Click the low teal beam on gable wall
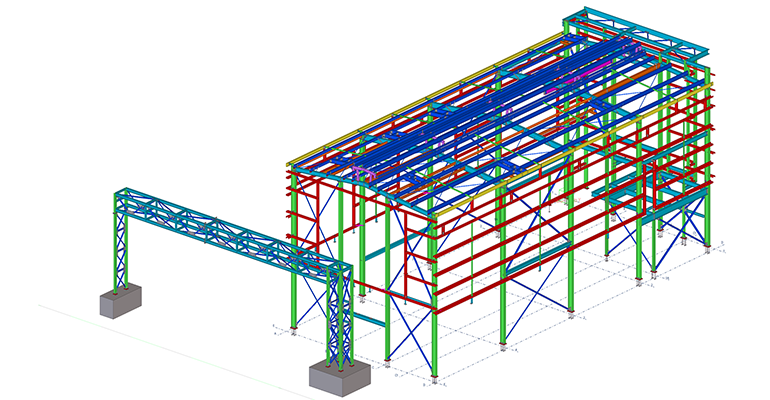770x400 pixels. (370, 320)
